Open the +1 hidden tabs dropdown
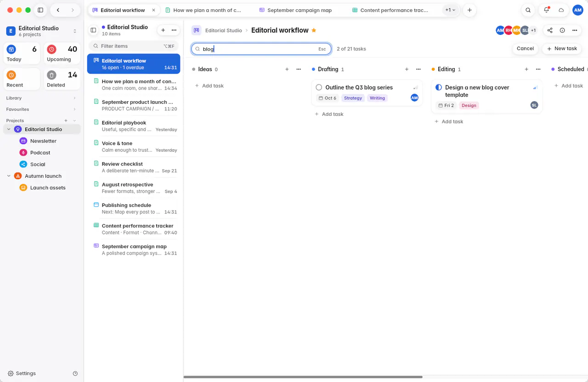The width and height of the screenshot is (588, 382). [x=450, y=10]
